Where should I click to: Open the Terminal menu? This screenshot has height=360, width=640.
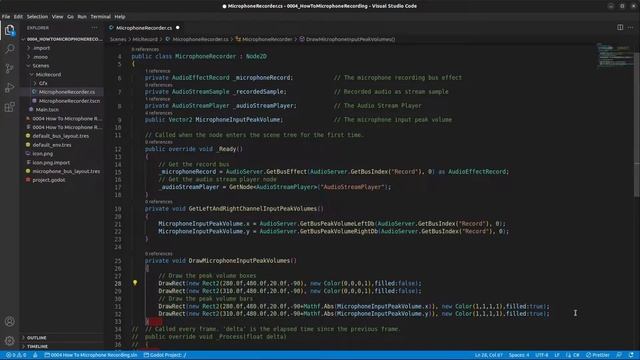pyautogui.click(x=100, y=17)
